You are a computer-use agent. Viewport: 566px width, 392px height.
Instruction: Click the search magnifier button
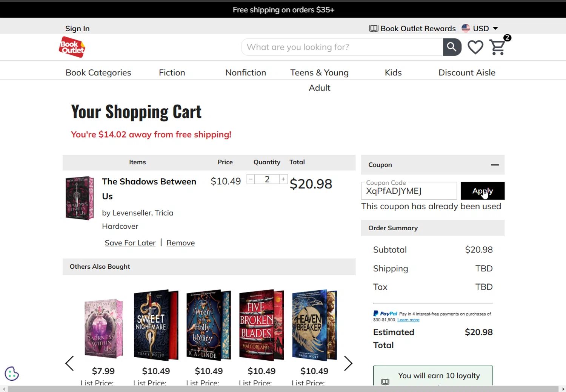pyautogui.click(x=452, y=47)
